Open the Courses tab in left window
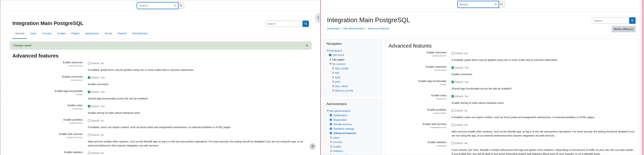The height and width of the screenshot is (155, 644). (x=47, y=33)
